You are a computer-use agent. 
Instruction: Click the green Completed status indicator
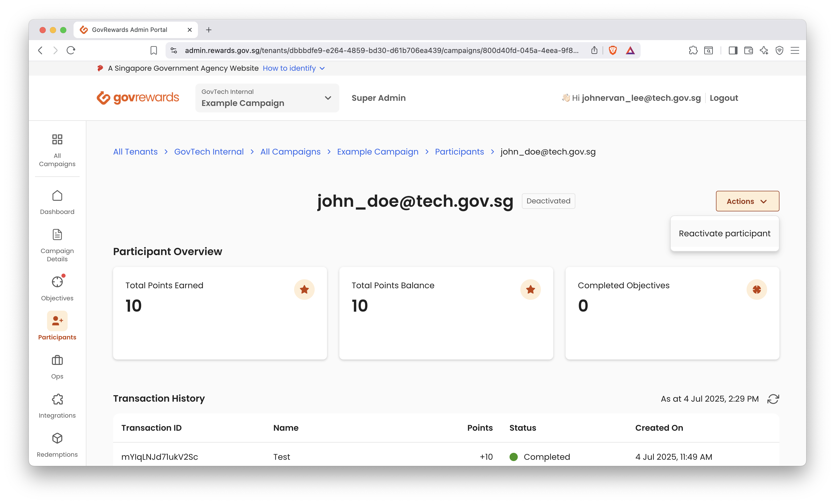(x=514, y=457)
